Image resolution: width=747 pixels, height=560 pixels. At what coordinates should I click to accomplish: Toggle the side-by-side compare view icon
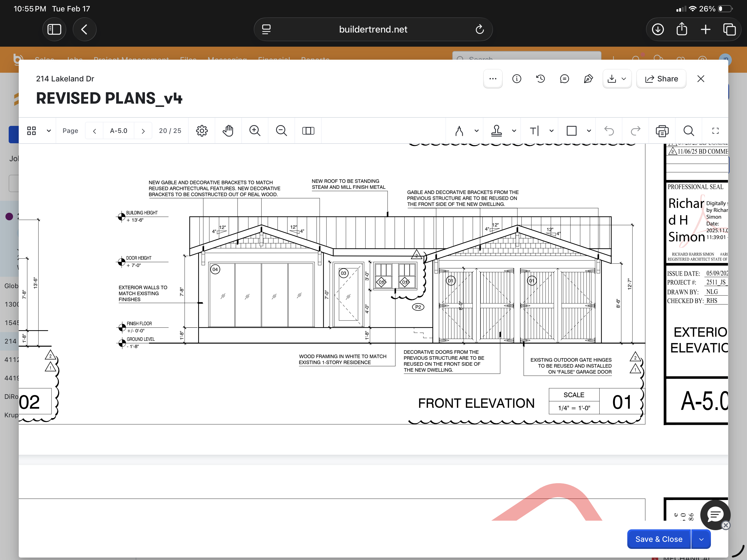click(308, 131)
